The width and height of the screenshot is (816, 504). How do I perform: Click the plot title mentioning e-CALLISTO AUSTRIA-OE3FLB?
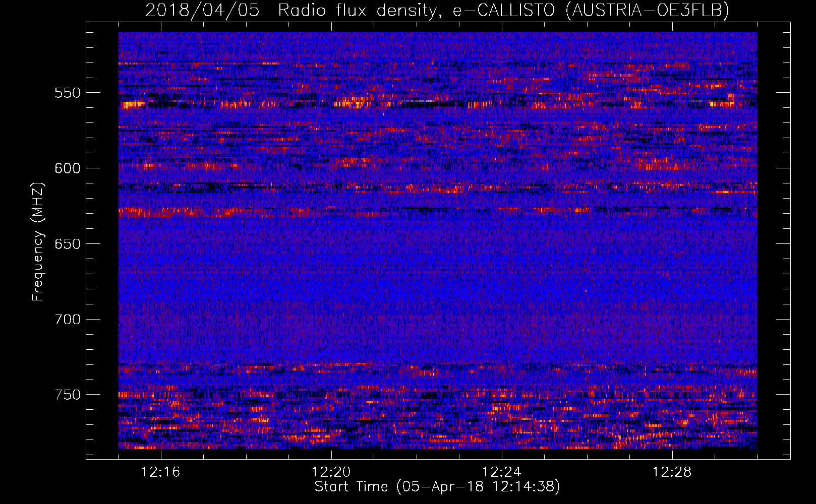click(437, 10)
